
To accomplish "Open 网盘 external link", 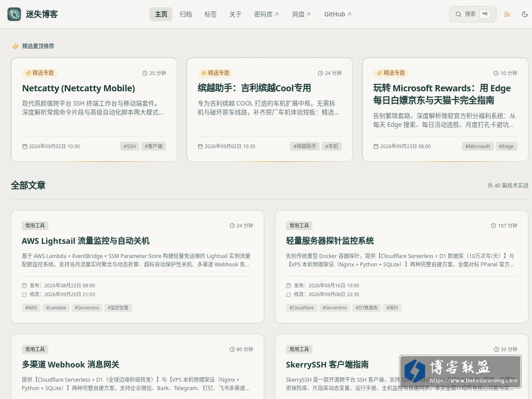I will (301, 14).
